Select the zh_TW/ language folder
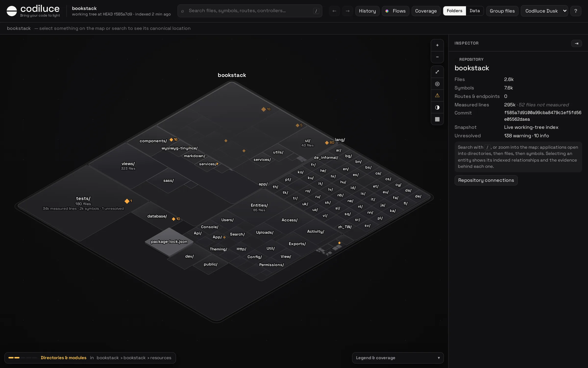 345,227
